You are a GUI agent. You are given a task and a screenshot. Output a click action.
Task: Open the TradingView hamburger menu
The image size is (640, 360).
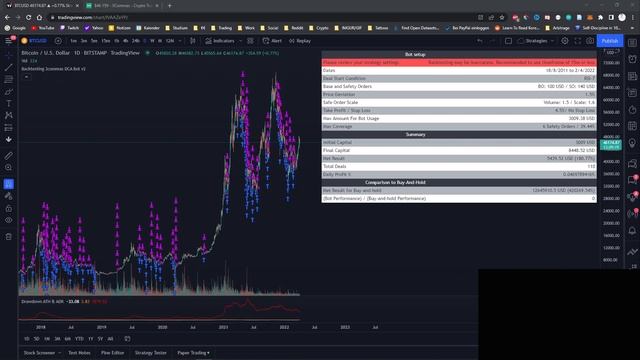click(x=8, y=41)
